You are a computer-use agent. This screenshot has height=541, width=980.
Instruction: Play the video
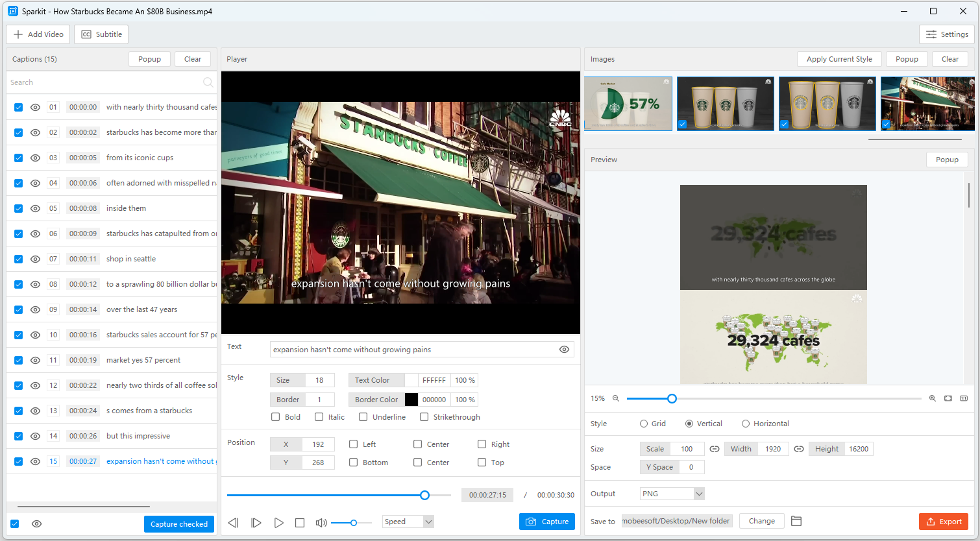click(278, 522)
